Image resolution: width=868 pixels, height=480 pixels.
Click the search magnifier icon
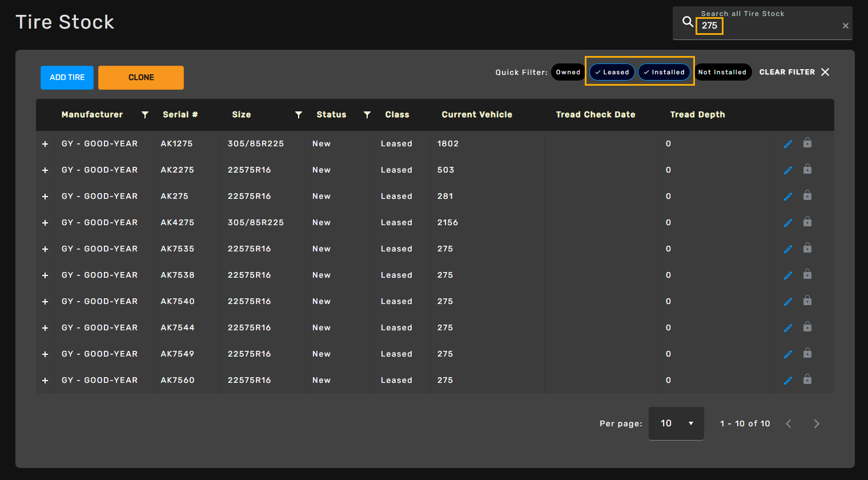[688, 22]
